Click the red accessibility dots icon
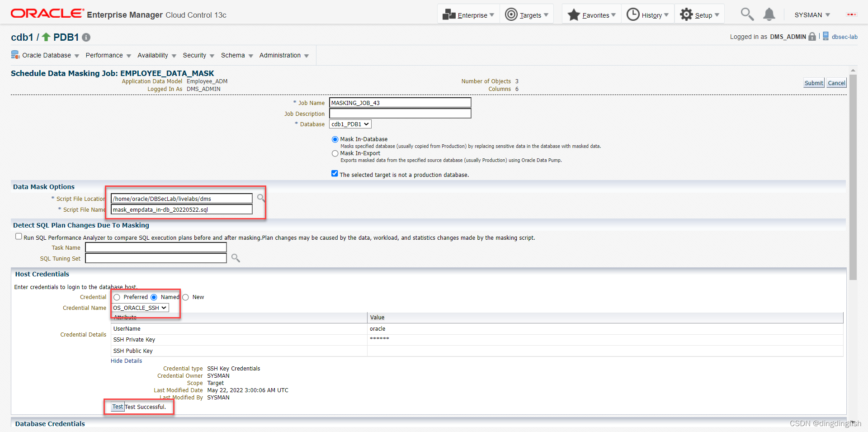 tap(851, 14)
